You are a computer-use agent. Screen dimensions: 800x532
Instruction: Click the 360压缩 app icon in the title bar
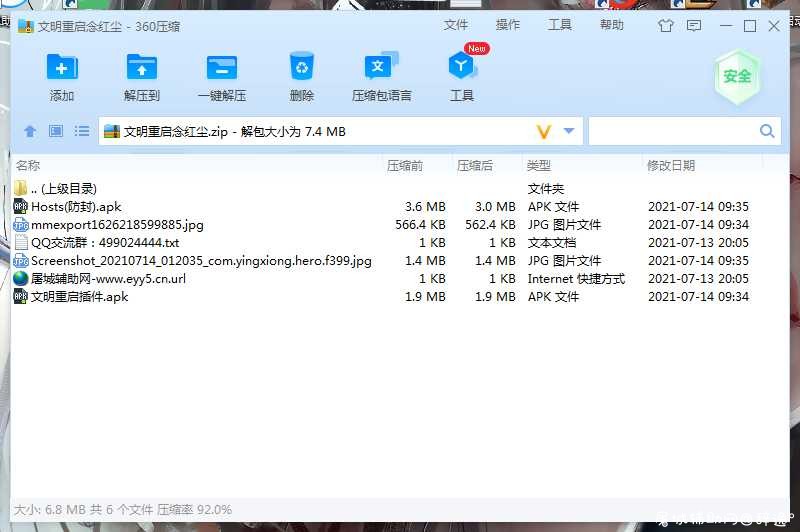click(26, 26)
